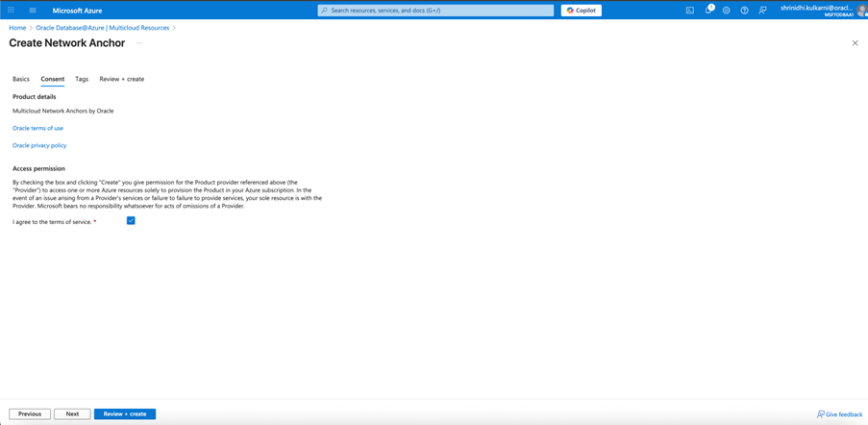The width and height of the screenshot is (868, 425).
Task: Click the Previous button
Action: [x=30, y=413]
